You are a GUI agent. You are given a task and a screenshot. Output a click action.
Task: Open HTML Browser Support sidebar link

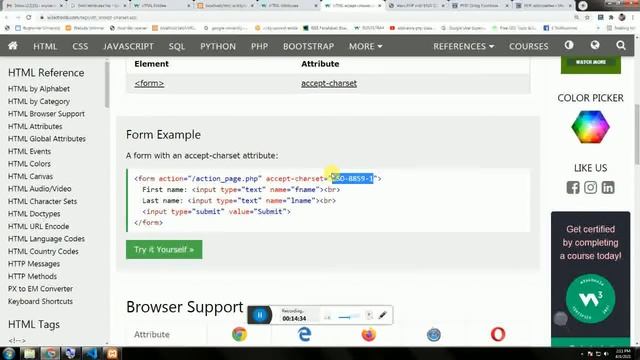(46, 114)
